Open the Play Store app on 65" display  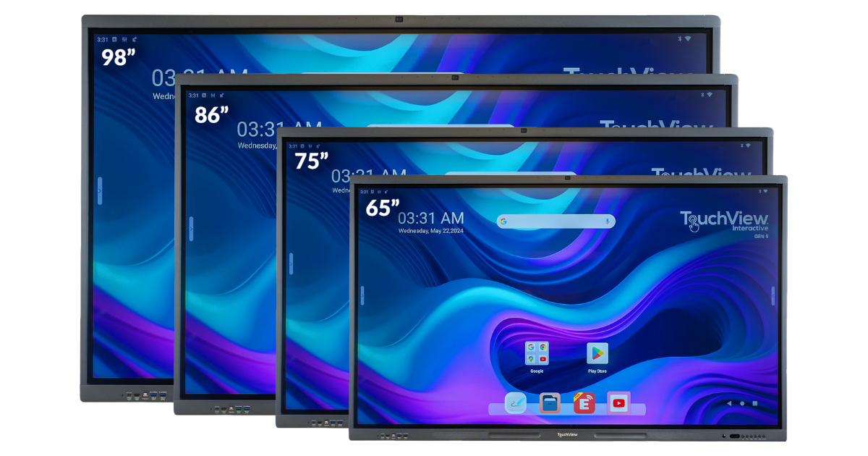[597, 354]
